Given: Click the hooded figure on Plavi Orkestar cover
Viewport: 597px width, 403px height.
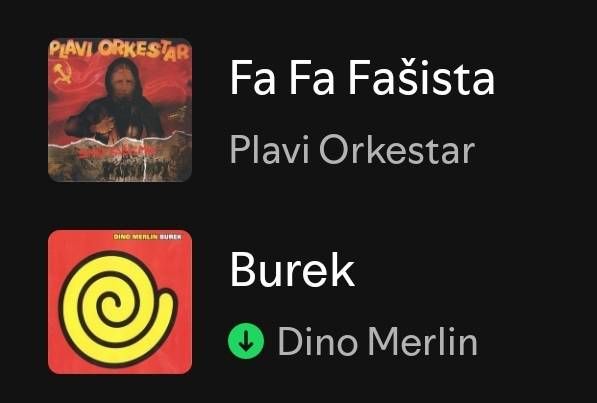Looking at the screenshot, I should pos(118,101).
